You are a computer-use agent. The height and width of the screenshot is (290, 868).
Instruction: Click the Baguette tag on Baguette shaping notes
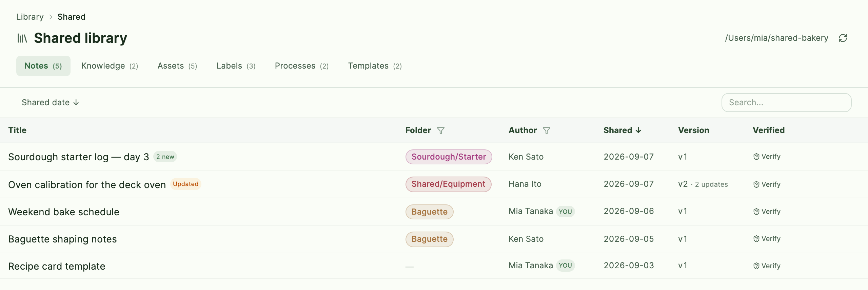click(x=429, y=239)
